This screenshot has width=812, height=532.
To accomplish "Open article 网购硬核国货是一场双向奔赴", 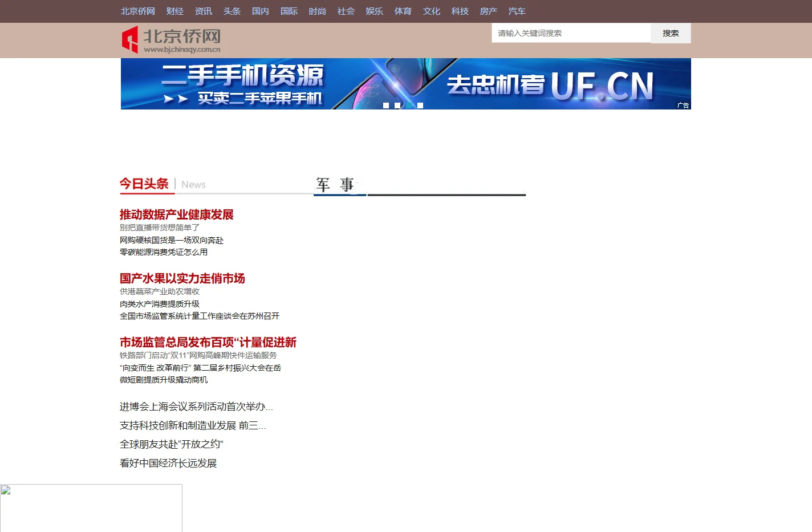I will point(172,240).
